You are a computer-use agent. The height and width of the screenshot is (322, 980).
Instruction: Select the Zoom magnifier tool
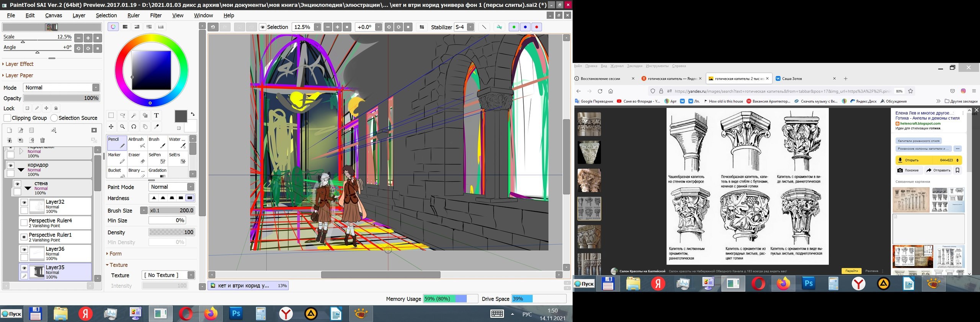click(x=122, y=127)
